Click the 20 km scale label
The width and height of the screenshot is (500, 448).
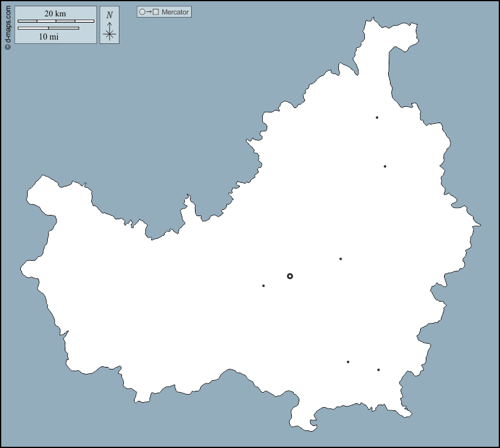(55, 13)
